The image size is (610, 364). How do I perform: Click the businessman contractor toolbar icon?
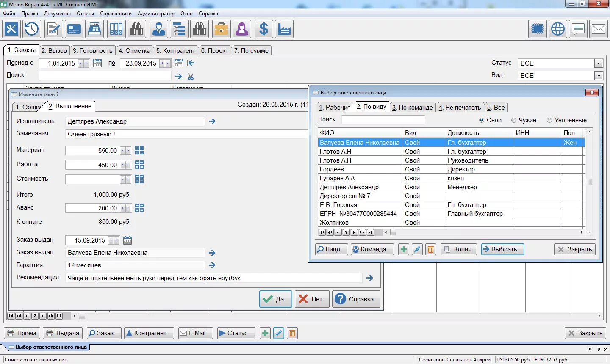[158, 29]
